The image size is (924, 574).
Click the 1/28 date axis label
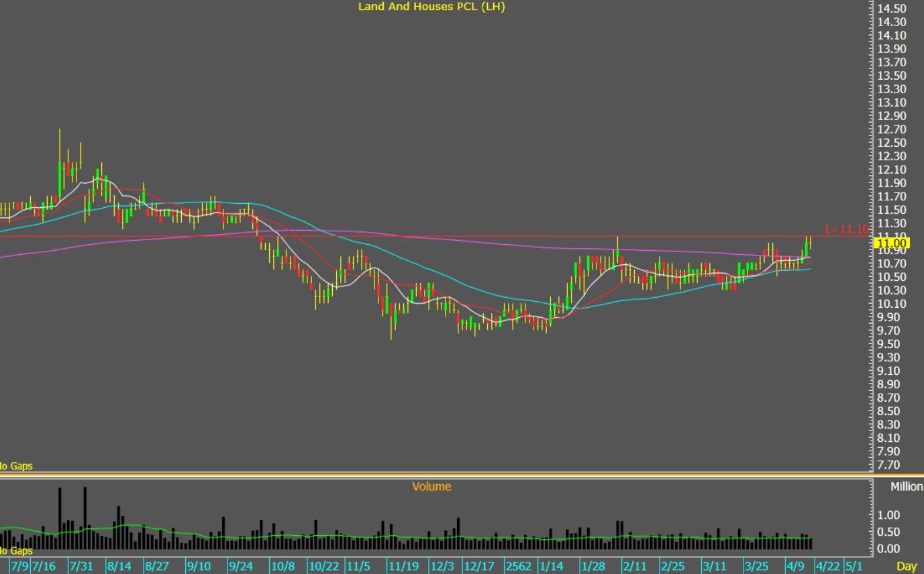tap(593, 567)
